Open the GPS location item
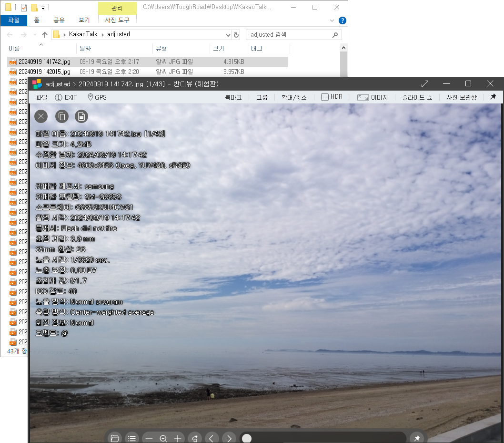This screenshot has height=443, width=504. 97,97
